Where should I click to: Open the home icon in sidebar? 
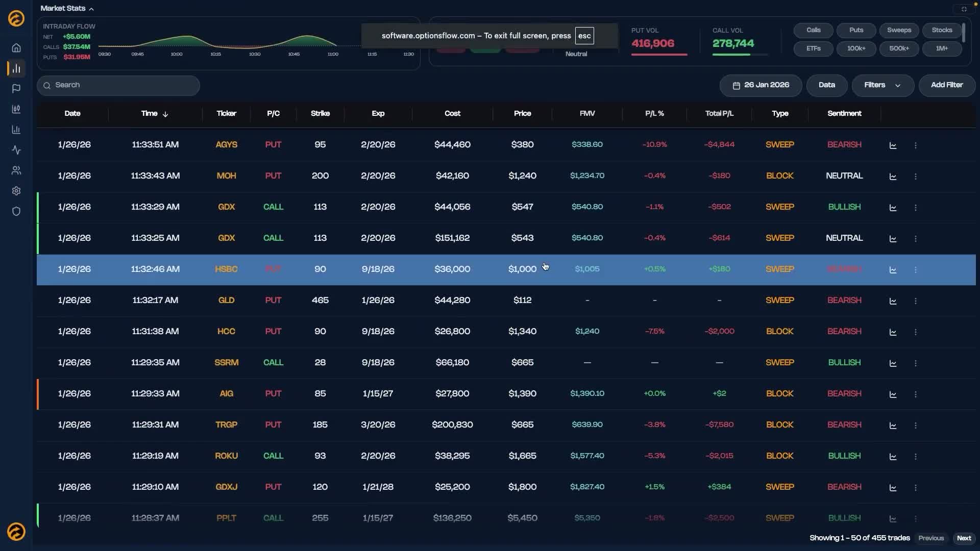coord(16,48)
